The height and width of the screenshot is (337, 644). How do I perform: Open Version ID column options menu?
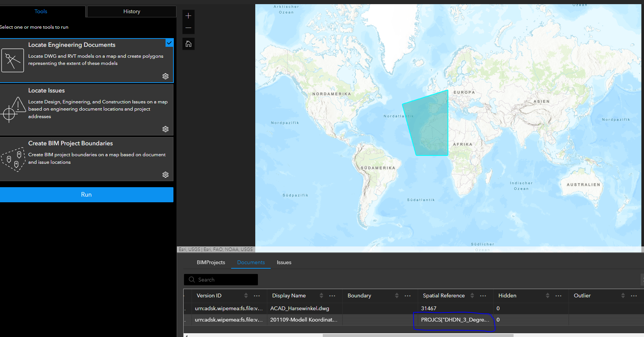click(x=257, y=295)
